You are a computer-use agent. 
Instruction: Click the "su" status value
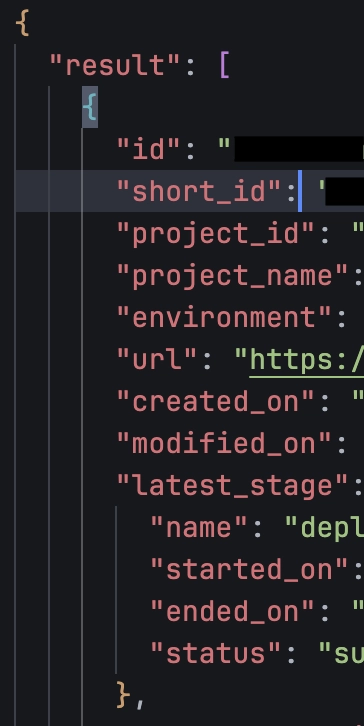coord(341,653)
